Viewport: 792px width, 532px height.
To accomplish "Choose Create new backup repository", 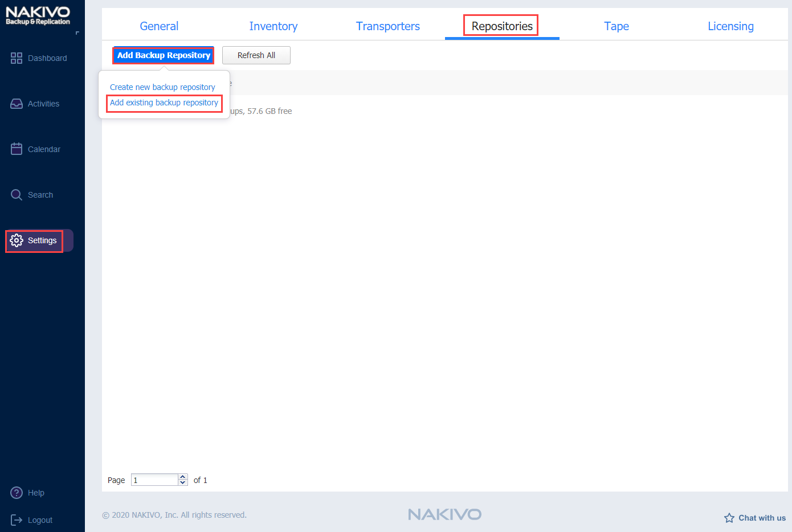I will pos(162,87).
